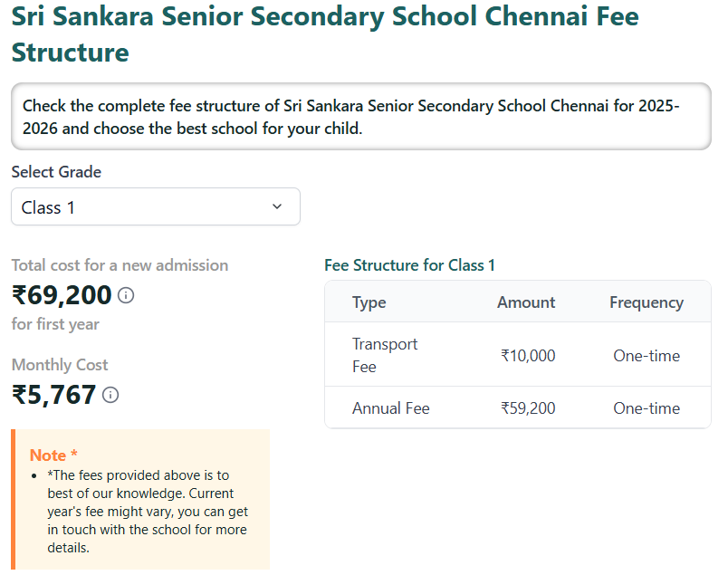Select the ₹59,200 amount cell
Viewport: 728px width, 575px height.
528,408
